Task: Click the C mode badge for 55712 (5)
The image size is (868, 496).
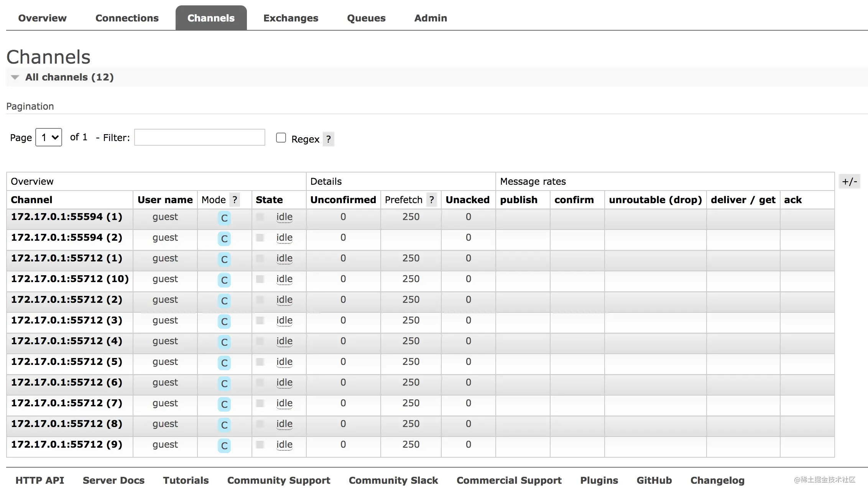Action: (224, 363)
